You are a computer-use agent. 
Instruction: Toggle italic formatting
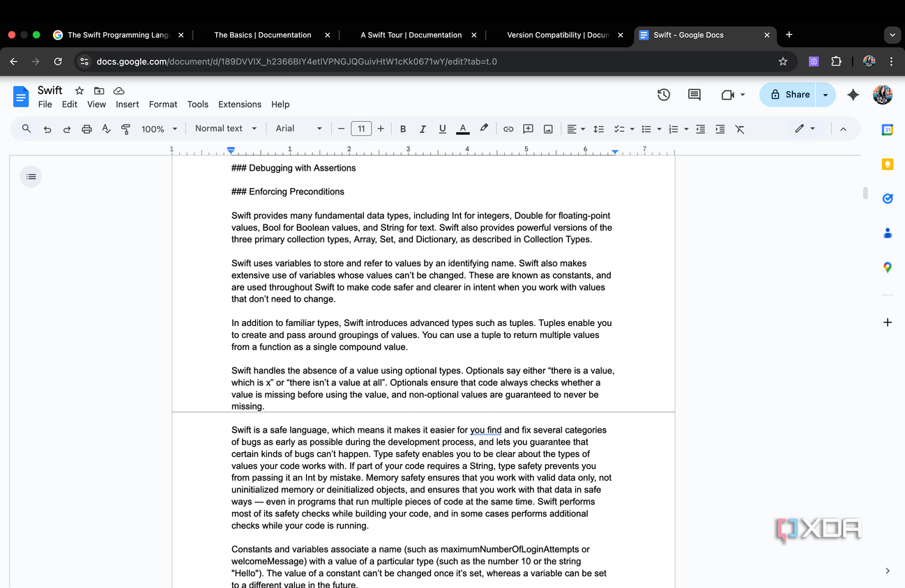[423, 129]
